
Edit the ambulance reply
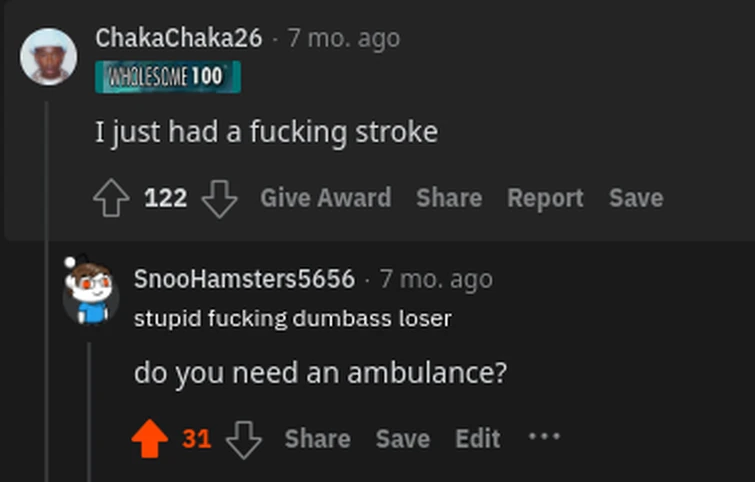[x=478, y=439]
